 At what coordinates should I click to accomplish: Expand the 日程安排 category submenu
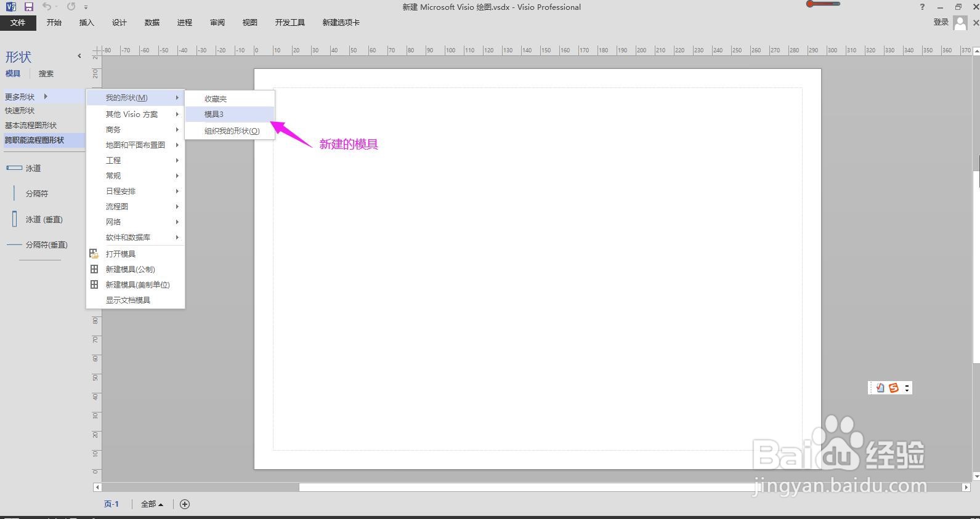[x=136, y=191]
